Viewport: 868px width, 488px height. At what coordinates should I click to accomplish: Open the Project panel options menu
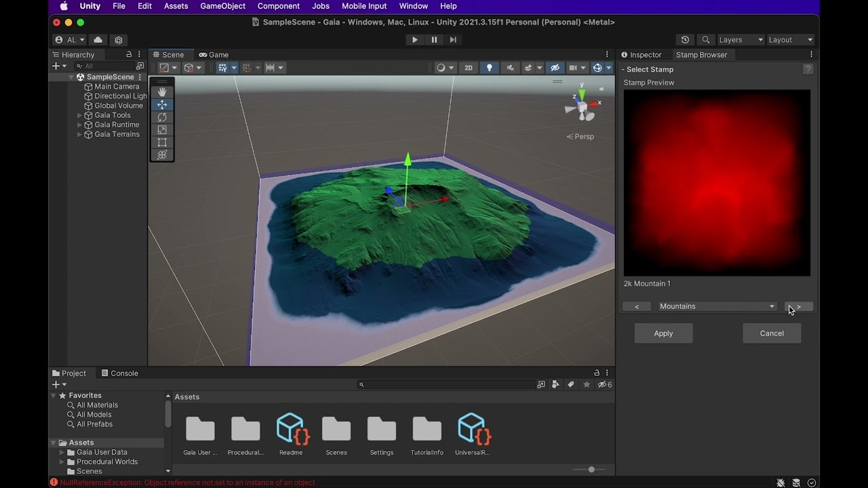607,373
